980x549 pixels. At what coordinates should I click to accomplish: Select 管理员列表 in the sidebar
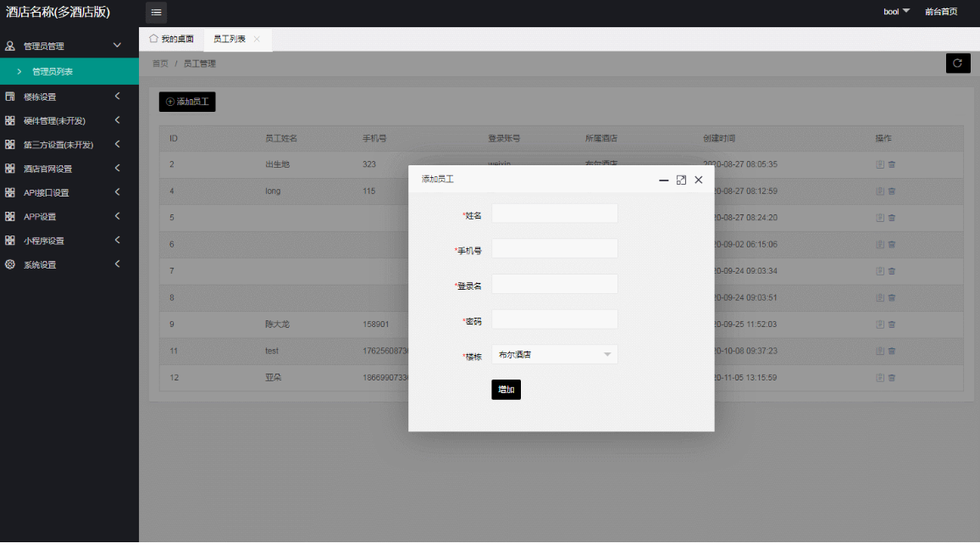(53, 71)
